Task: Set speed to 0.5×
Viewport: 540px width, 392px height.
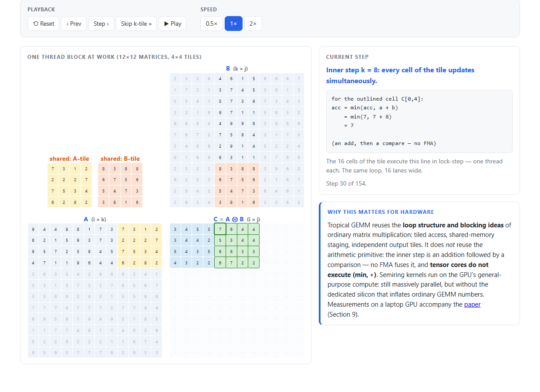Action: [x=212, y=24]
